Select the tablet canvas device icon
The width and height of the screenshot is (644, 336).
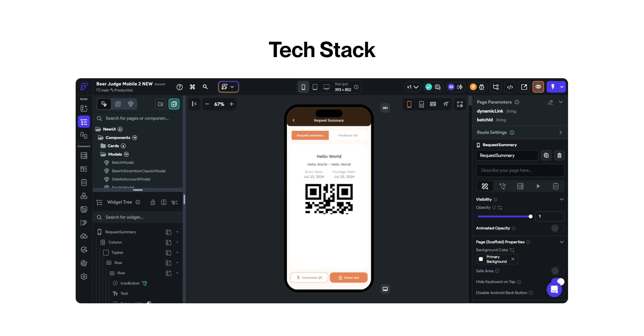(x=315, y=87)
